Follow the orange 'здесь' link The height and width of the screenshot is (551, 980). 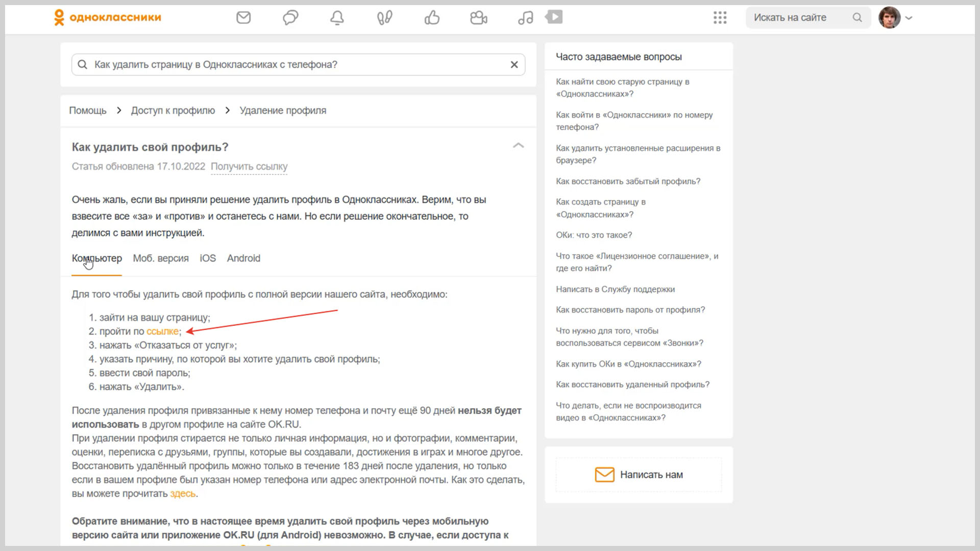[x=183, y=494]
